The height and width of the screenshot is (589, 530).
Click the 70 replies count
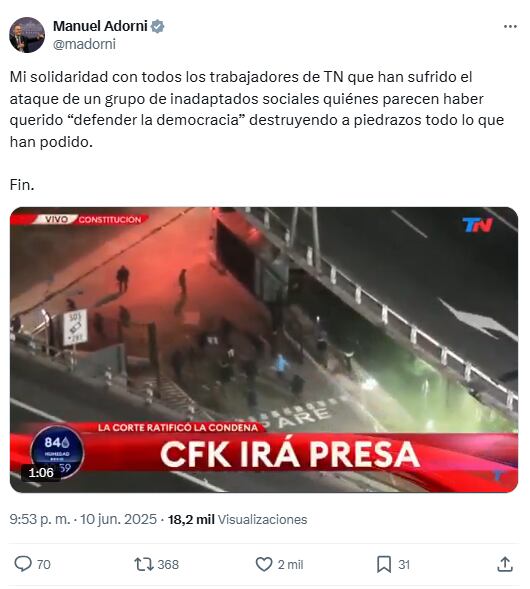point(44,565)
